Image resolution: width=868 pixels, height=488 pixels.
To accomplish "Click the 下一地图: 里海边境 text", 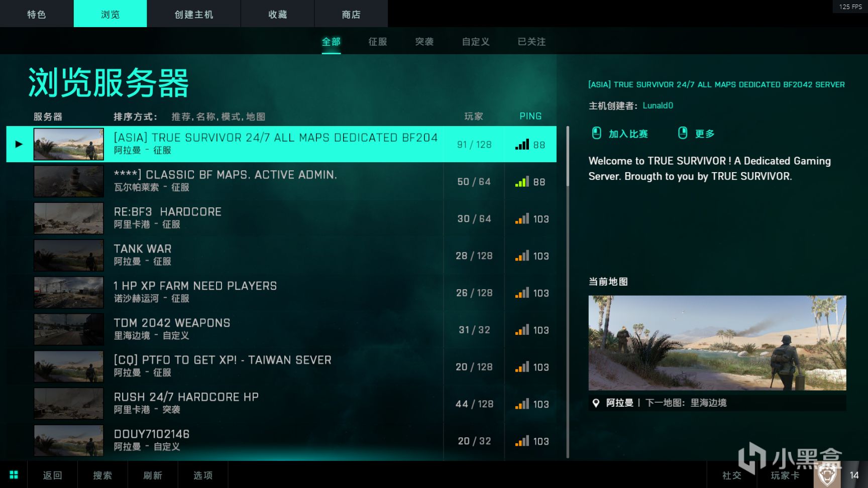I will coord(686,403).
